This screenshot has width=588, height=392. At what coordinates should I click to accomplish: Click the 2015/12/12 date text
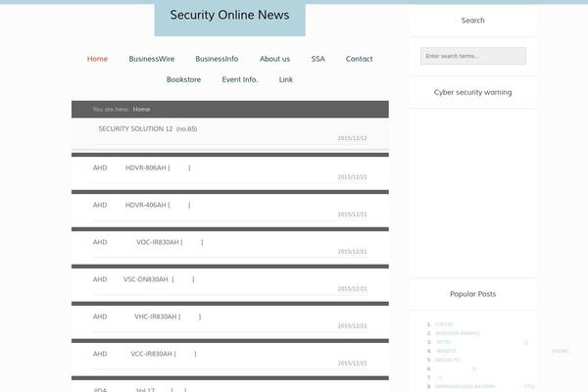coord(352,138)
